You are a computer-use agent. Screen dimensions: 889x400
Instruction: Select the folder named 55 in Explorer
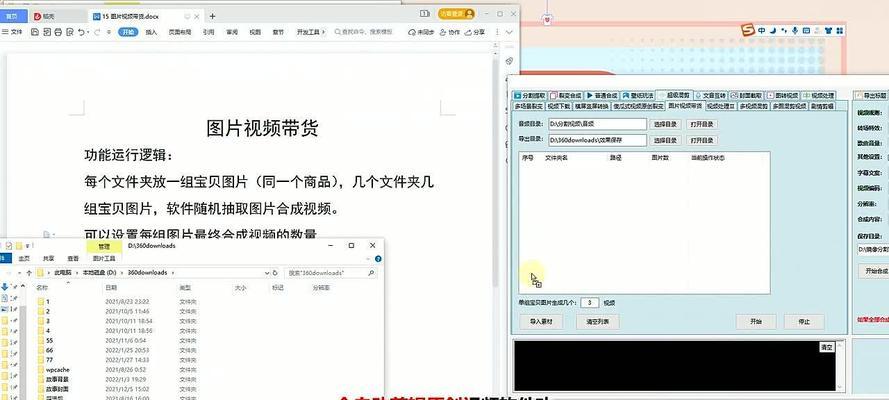point(50,341)
